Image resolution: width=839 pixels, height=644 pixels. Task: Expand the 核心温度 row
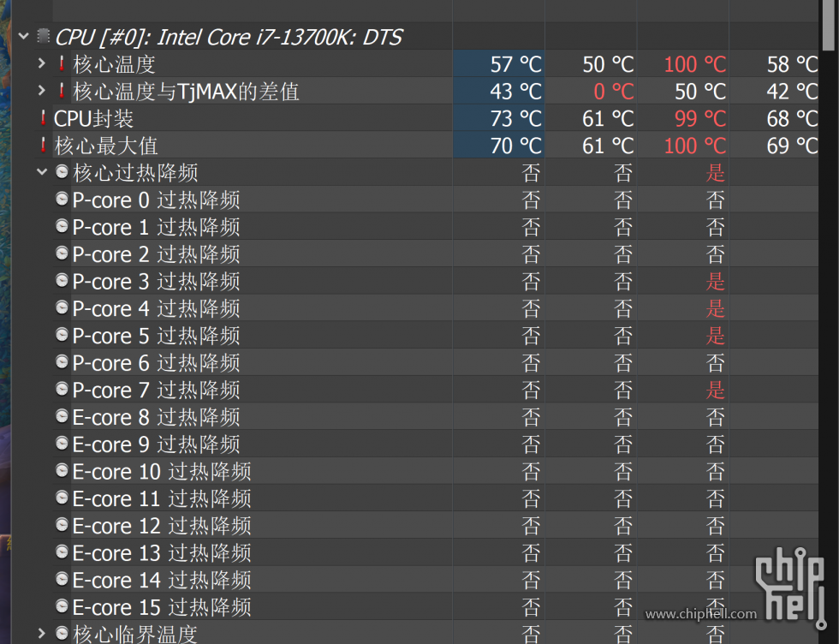pyautogui.click(x=42, y=63)
